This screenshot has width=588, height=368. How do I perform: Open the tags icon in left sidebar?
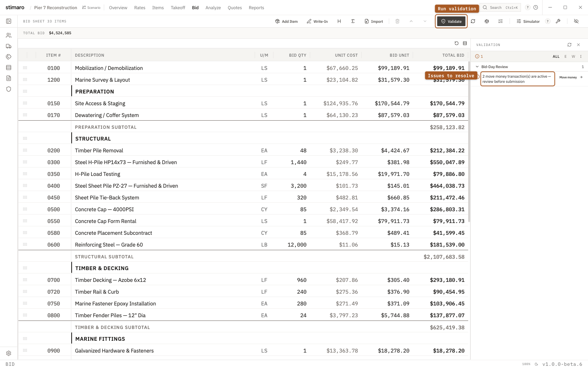coord(8,57)
